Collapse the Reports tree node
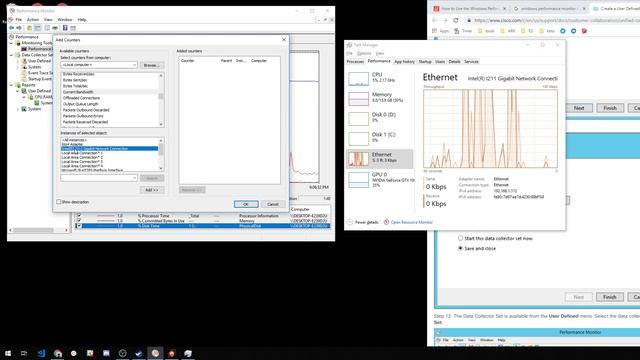The width and height of the screenshot is (640, 360). click(x=11, y=85)
